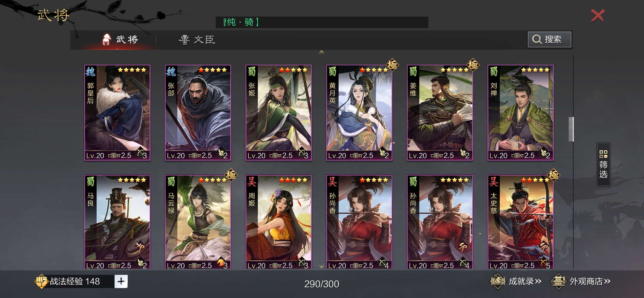Click the 外观商店 shop building icon
Image resolution: width=644 pixels, height=298 pixels.
(559, 281)
